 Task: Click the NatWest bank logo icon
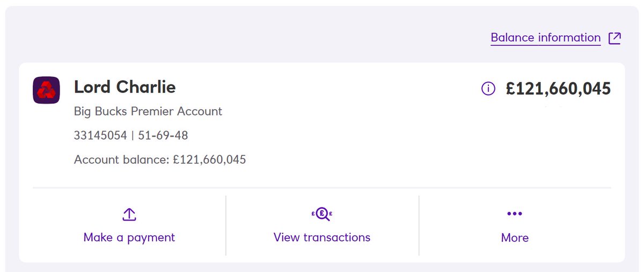point(46,90)
